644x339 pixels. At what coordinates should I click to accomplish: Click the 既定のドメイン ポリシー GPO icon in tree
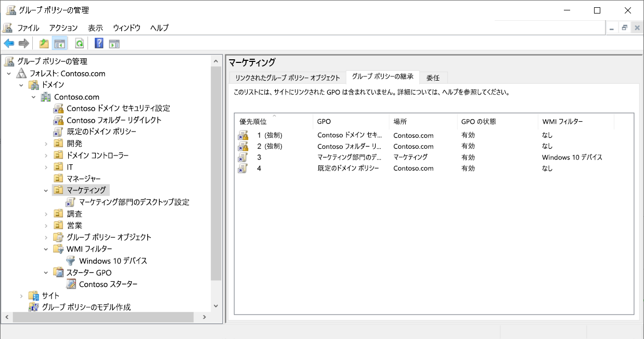pyautogui.click(x=59, y=132)
